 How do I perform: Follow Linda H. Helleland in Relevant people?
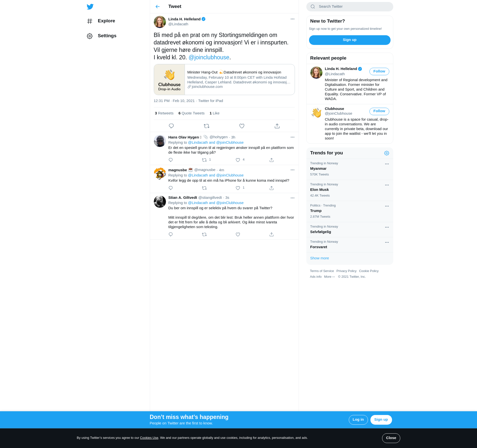tap(379, 71)
